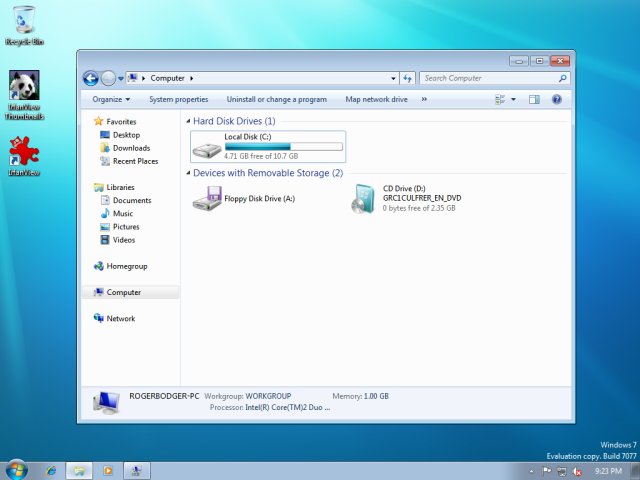640x480 pixels.
Task: Choose Uninstall or change a program
Action: pos(277,99)
